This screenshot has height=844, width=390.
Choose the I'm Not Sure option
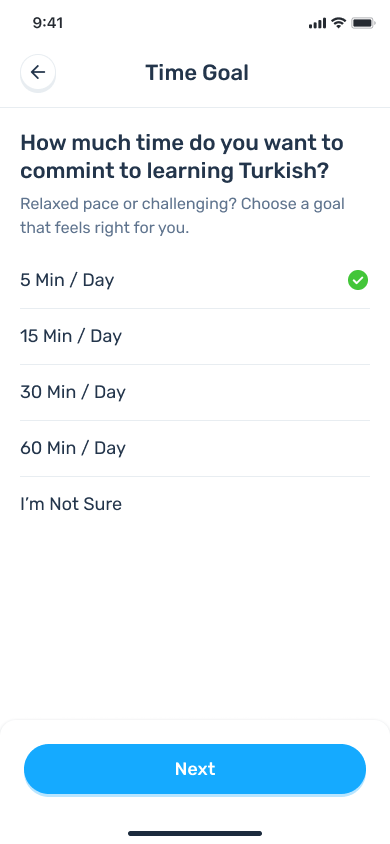click(195, 504)
